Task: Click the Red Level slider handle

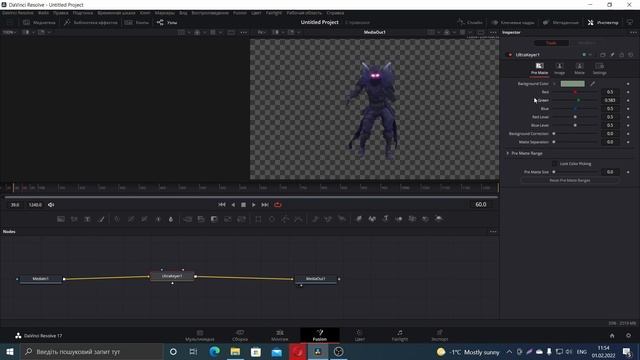Action: pos(575,117)
